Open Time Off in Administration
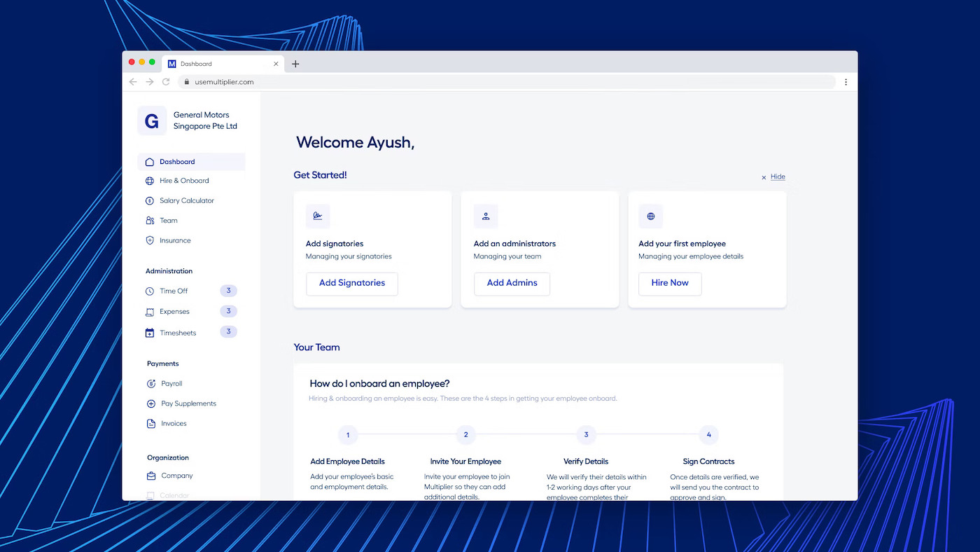This screenshot has height=552, width=980. click(x=174, y=291)
